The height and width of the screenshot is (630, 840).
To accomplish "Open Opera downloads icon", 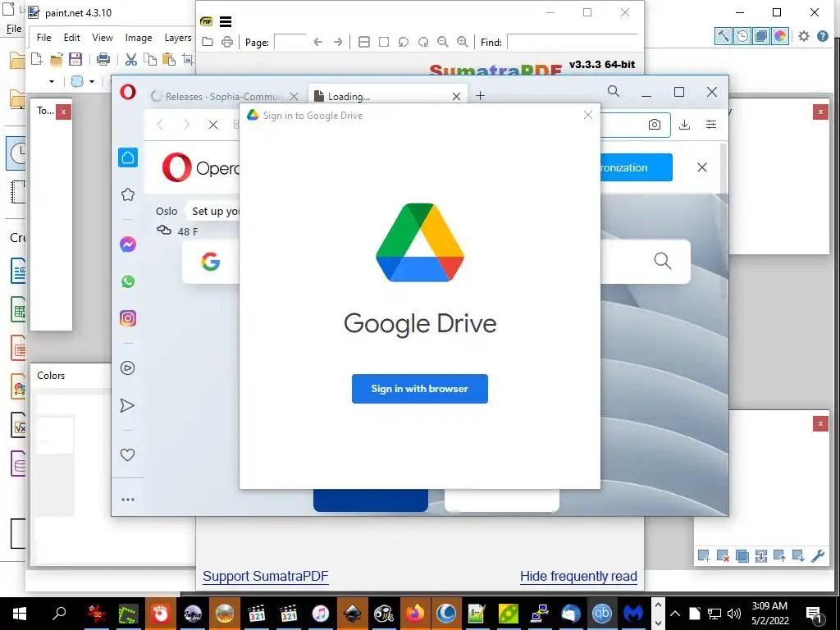I will 684,125.
